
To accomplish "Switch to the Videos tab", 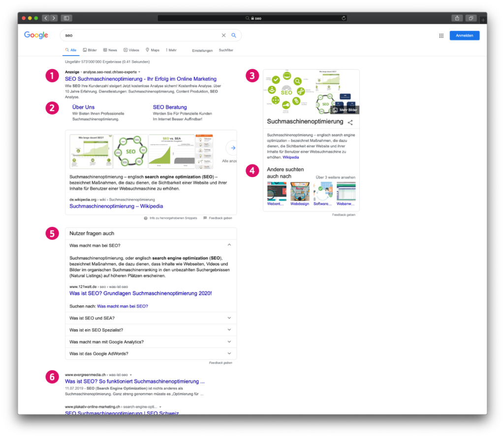I will [x=131, y=50].
